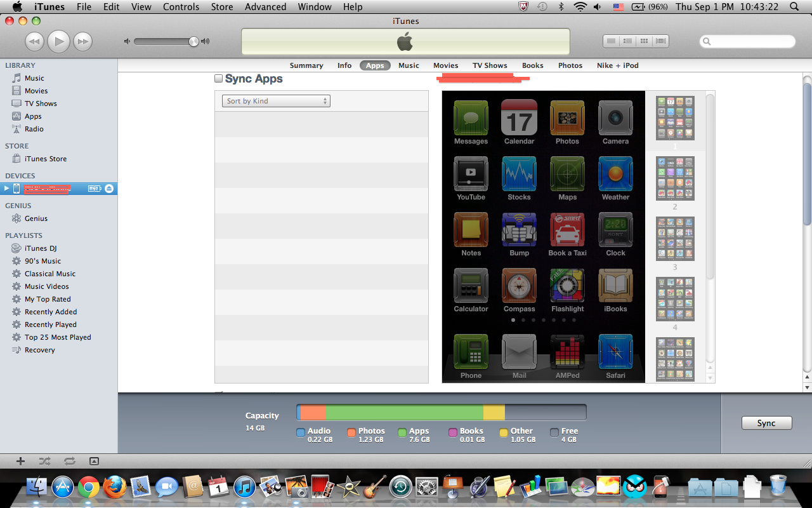Show the artwork viewer button
The image size is (812, 508).
94,461
